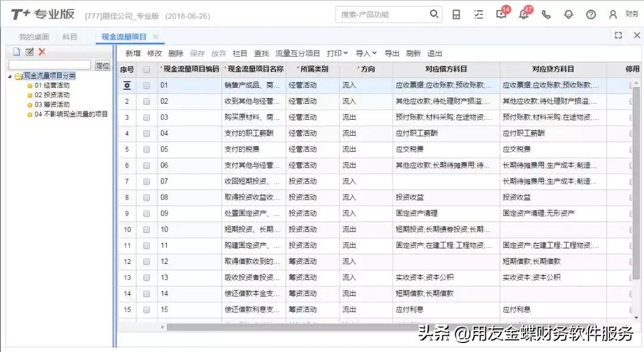Tick the checkbox for row 序号 8
The width and height of the screenshot is (644, 352).
point(146,197)
